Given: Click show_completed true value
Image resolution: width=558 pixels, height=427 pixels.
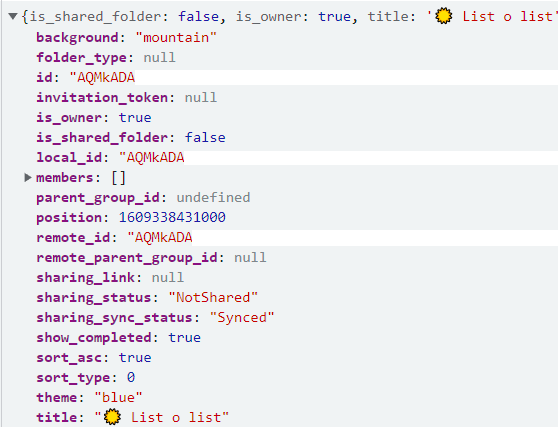Looking at the screenshot, I should pos(184,337).
